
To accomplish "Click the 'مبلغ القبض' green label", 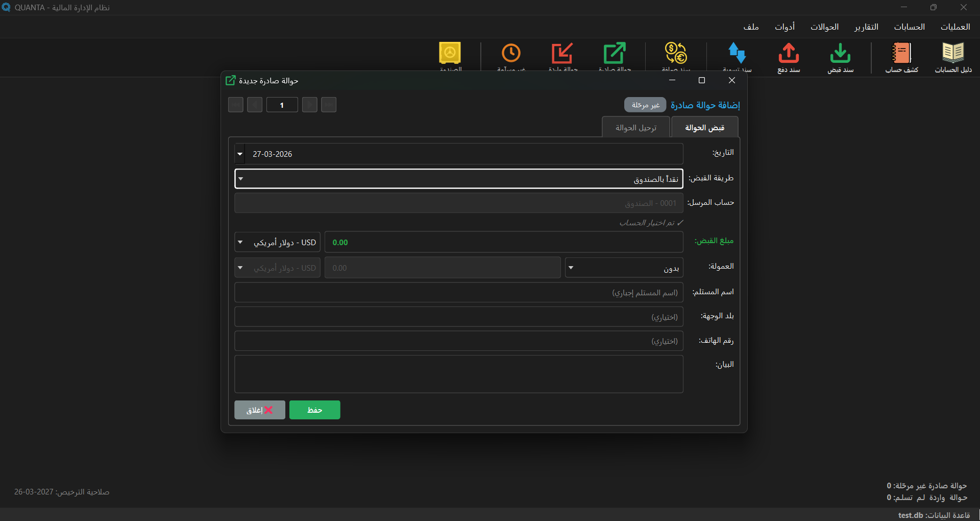I will pos(714,241).
